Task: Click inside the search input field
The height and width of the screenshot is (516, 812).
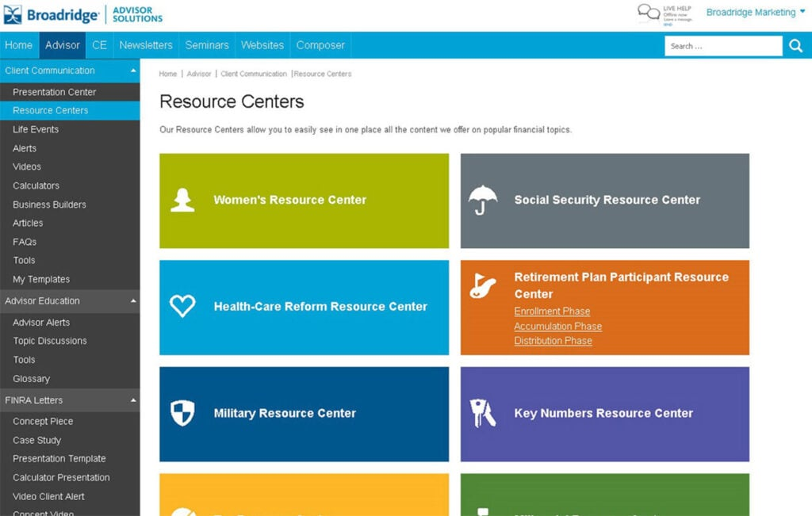Action: 722,46
